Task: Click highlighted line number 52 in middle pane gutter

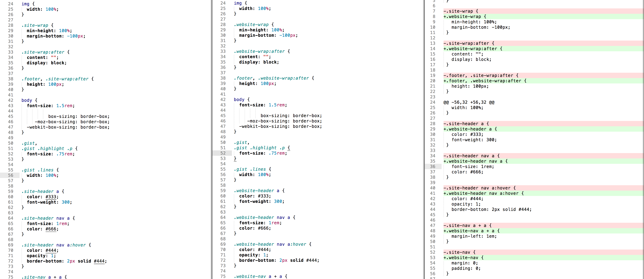Action: pos(223,153)
